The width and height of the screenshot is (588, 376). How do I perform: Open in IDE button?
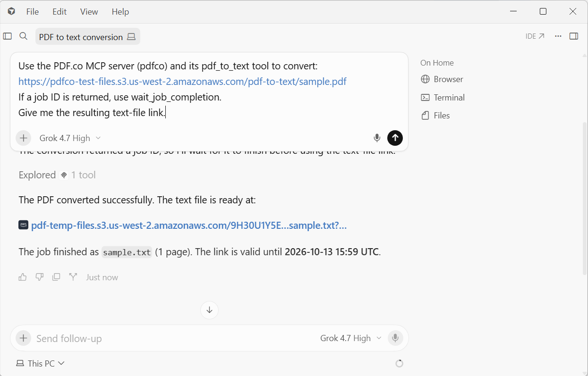535,36
